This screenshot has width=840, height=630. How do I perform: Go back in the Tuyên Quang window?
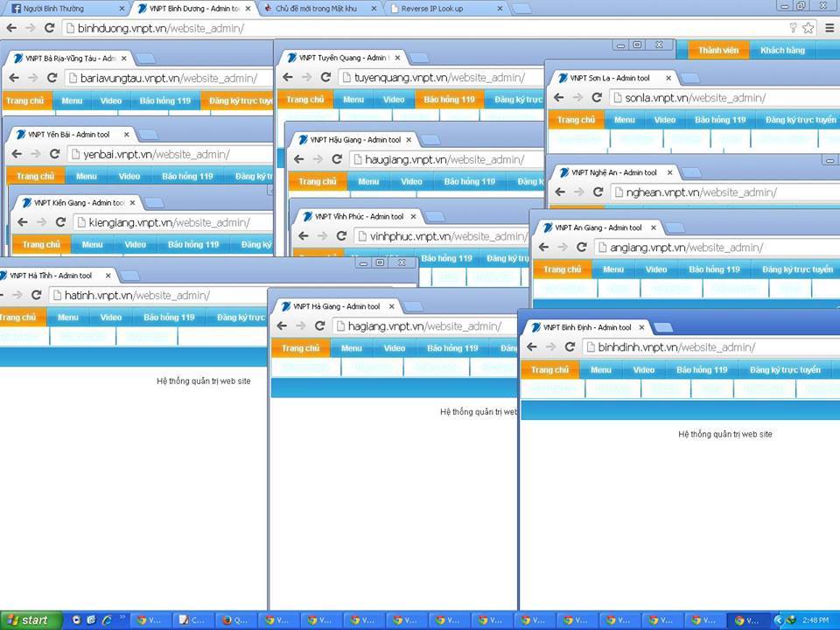(288, 77)
